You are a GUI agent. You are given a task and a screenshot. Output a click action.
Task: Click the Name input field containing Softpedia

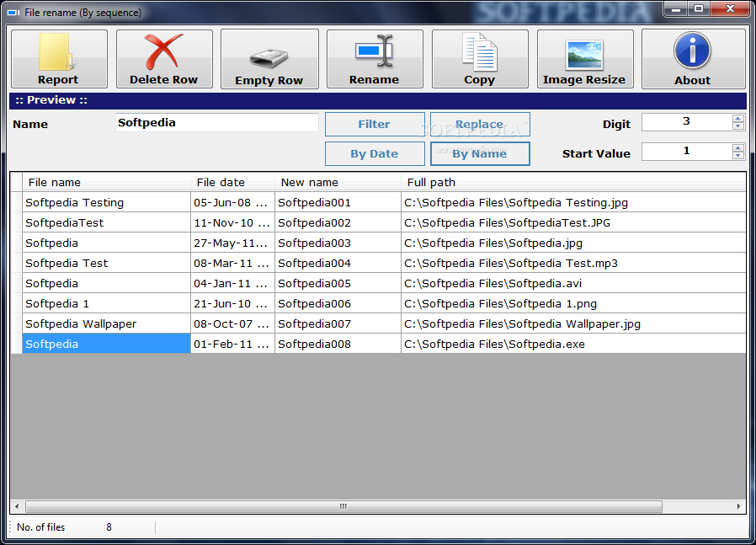[217, 122]
